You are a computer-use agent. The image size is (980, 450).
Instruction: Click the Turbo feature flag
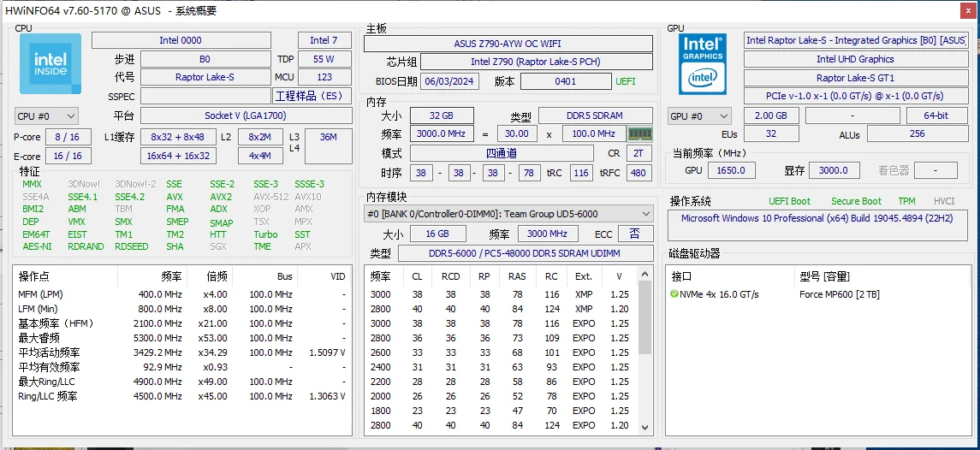pyautogui.click(x=265, y=234)
